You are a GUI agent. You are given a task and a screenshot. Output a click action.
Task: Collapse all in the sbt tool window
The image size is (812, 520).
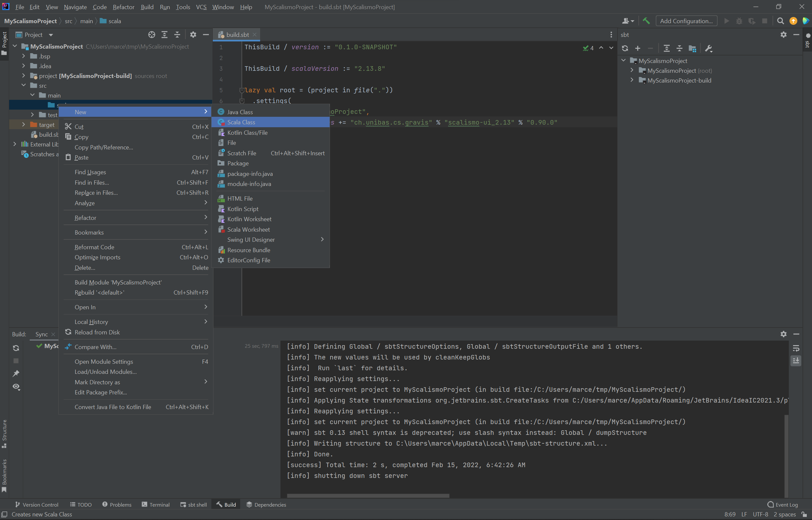pyautogui.click(x=679, y=48)
